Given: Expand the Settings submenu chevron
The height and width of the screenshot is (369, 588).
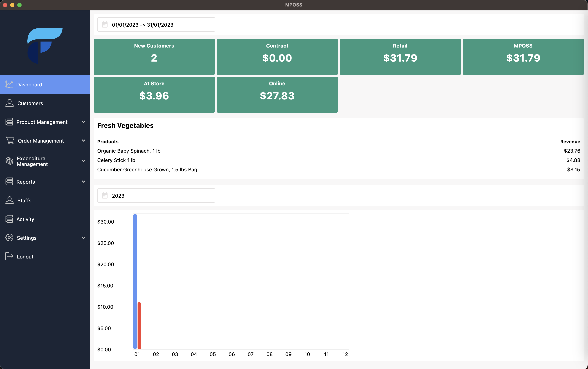Looking at the screenshot, I should click(x=84, y=238).
